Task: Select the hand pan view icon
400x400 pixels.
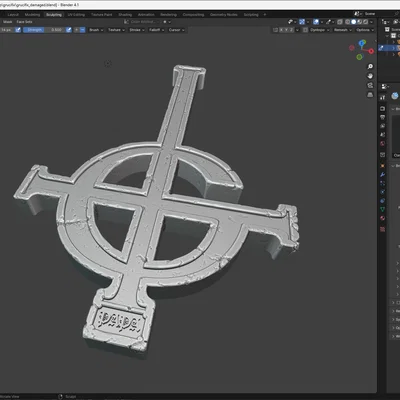Action: pyautogui.click(x=370, y=76)
